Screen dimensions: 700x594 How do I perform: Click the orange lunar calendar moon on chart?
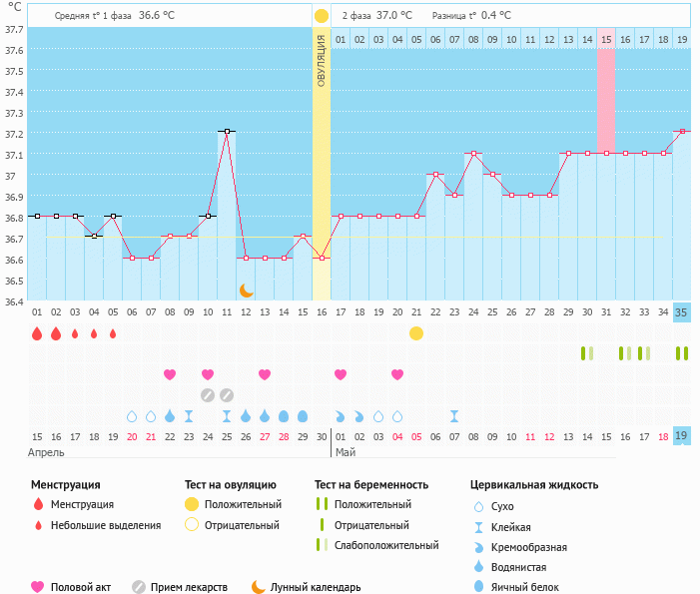point(246,291)
